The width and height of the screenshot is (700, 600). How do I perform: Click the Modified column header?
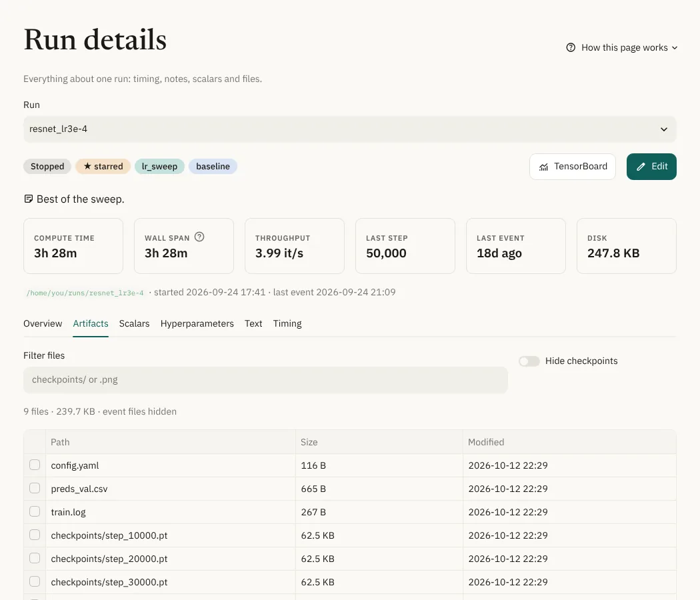569,442
